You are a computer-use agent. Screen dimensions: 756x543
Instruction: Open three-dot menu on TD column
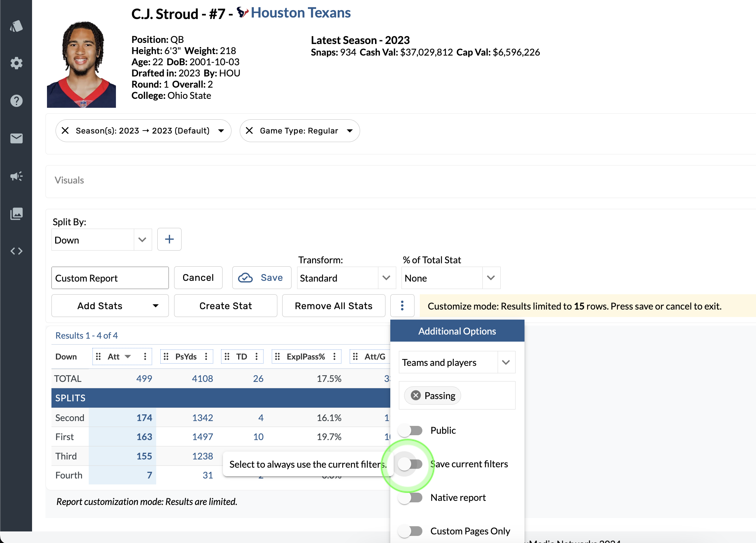coord(256,357)
